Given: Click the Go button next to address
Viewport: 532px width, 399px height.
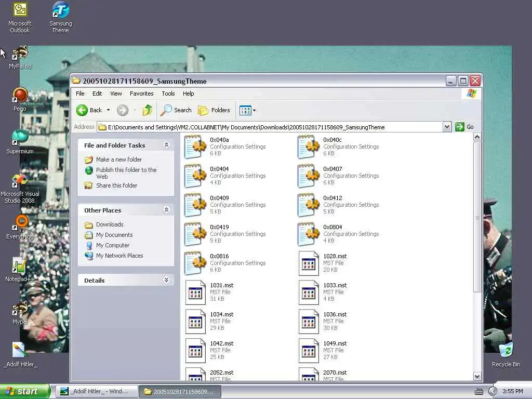Looking at the screenshot, I should [464, 127].
